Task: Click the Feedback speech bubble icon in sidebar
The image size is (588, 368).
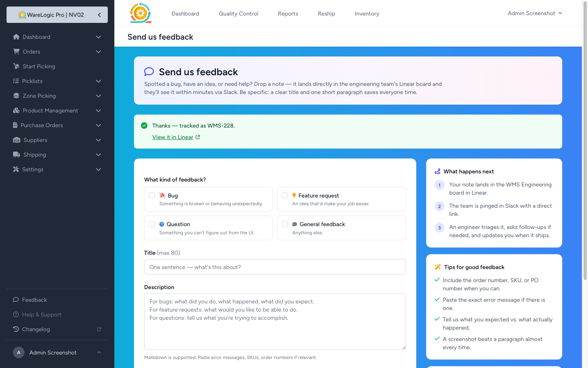Action: click(x=16, y=300)
